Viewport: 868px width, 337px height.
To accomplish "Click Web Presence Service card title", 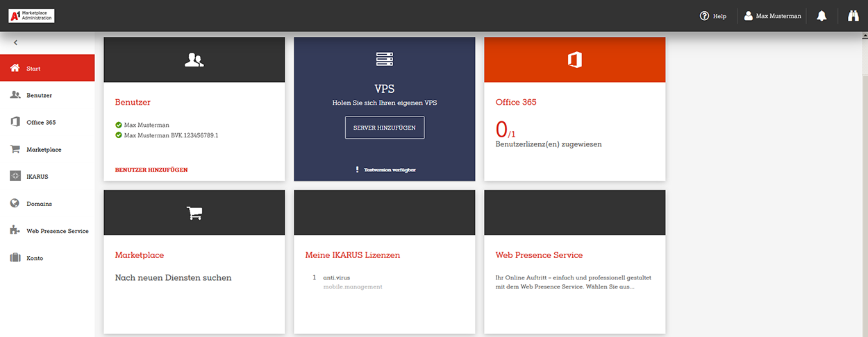I will [x=539, y=255].
